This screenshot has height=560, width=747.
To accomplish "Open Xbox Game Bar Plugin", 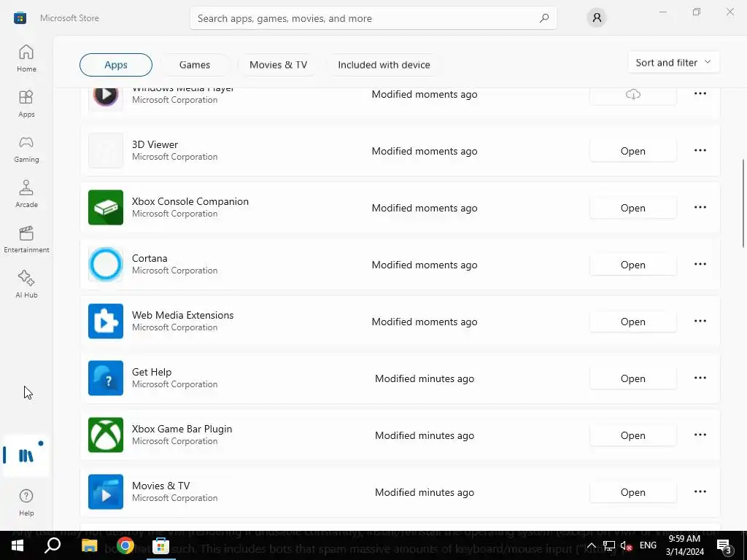I will pos(632,435).
